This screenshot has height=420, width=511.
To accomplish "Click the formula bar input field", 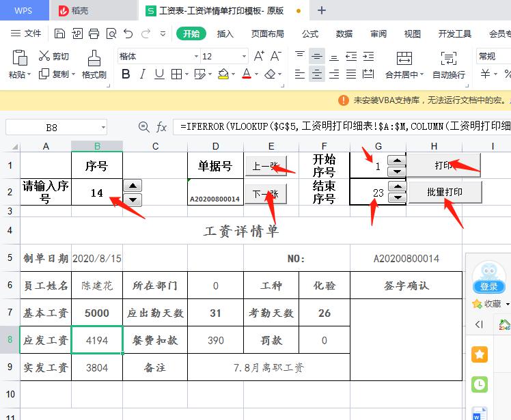I will coord(342,126).
